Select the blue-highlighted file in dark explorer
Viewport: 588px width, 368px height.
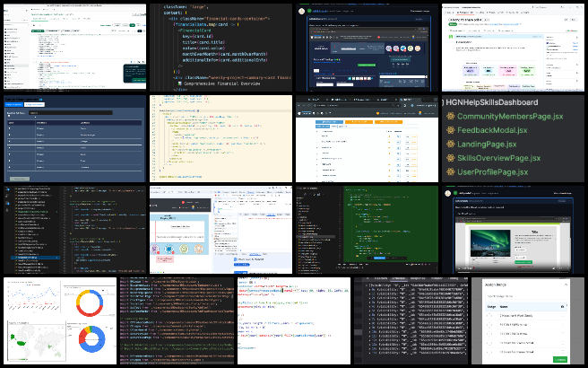click(35, 258)
